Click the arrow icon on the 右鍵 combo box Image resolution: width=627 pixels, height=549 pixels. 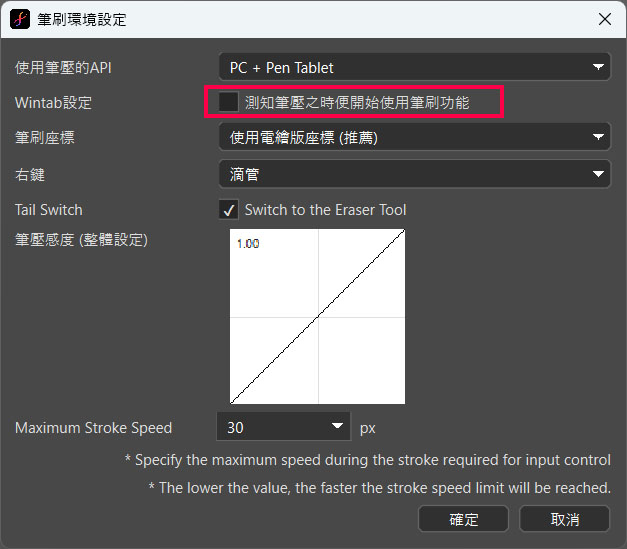point(598,174)
